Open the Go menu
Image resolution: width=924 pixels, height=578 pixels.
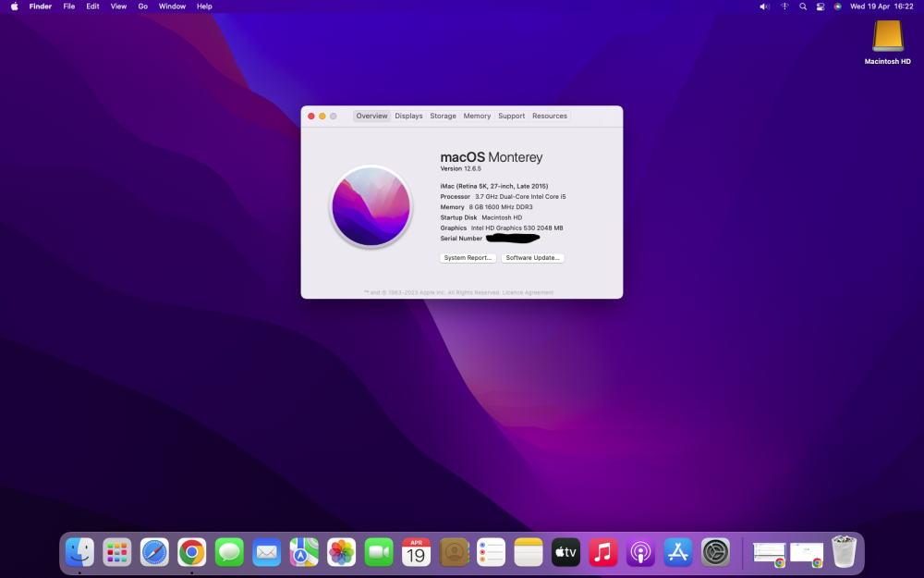pyautogui.click(x=142, y=6)
